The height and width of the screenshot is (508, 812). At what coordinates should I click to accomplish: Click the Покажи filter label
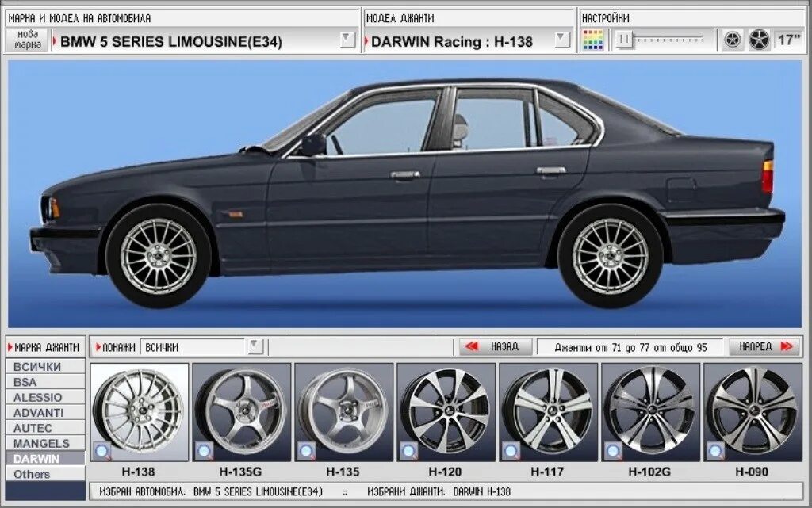coord(119,347)
